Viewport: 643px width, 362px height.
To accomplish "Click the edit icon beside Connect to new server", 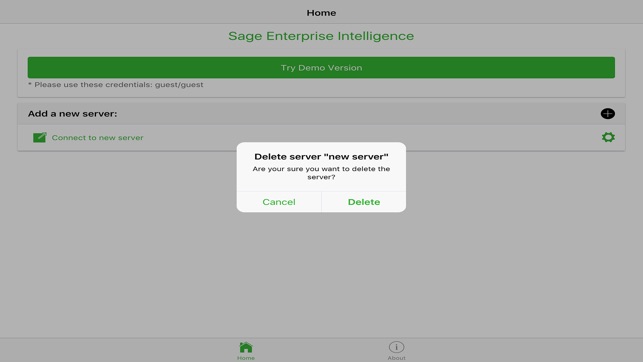I will 40,137.
